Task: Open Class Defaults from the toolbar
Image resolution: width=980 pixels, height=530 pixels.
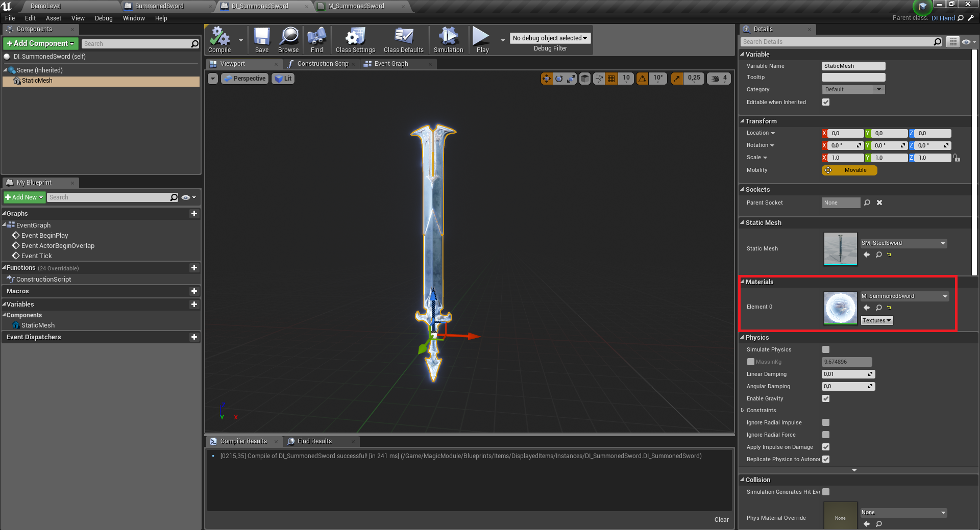Action: coord(403,39)
